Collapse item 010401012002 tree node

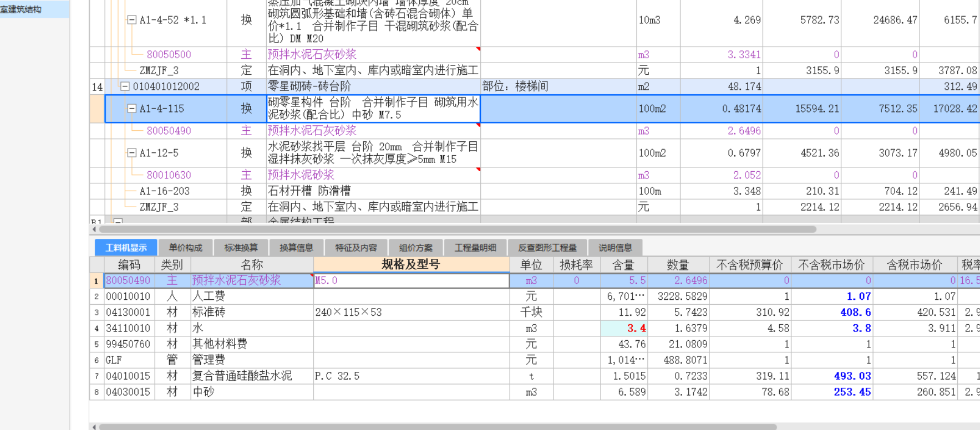pos(125,86)
